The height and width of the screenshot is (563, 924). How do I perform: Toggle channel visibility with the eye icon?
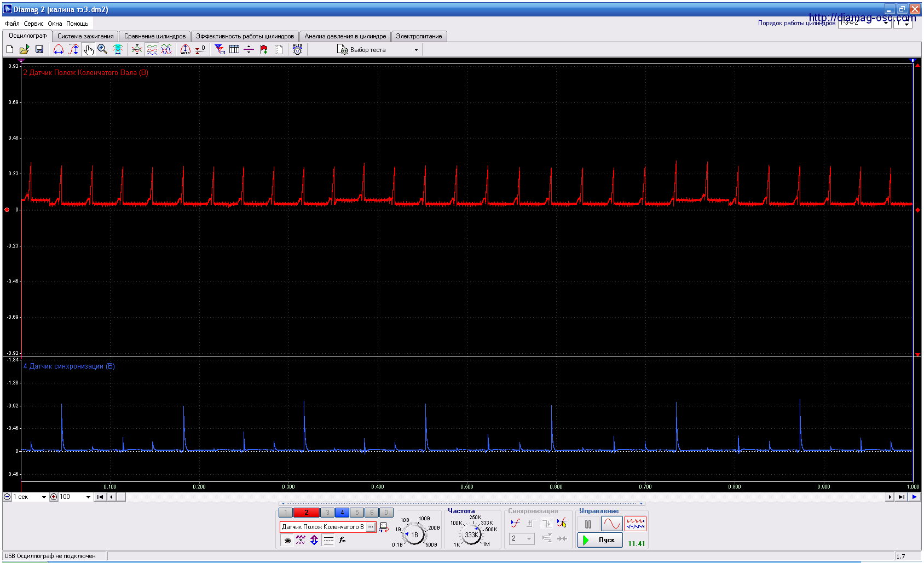coord(288,541)
